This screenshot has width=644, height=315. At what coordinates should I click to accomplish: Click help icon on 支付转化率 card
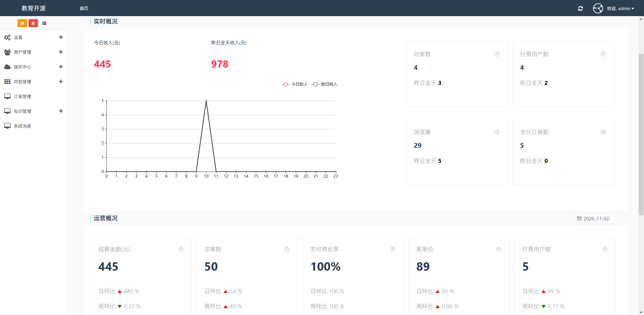pyautogui.click(x=393, y=249)
